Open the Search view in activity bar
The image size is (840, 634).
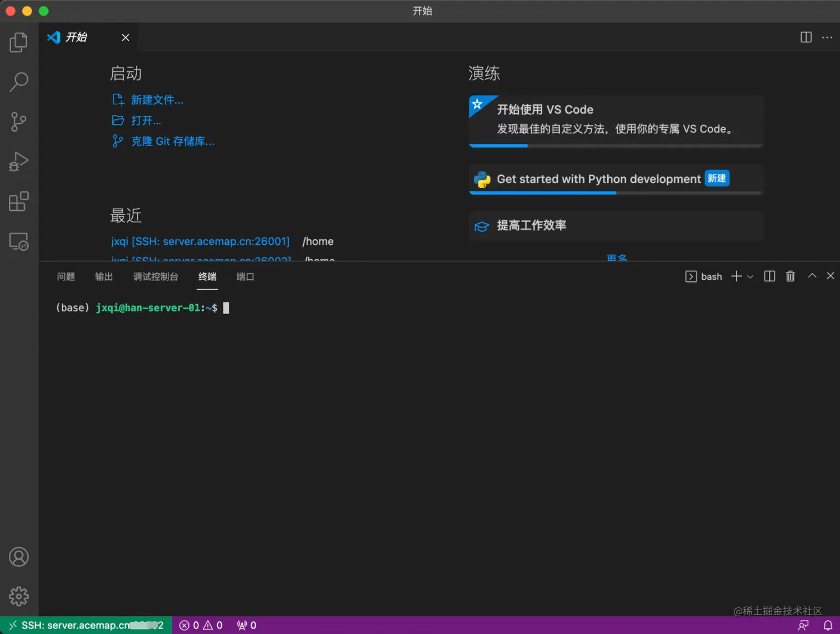coord(19,82)
